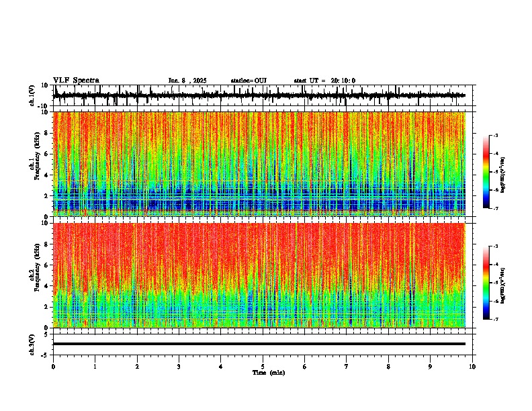Image resolution: width=532 pixels, height=411 pixels.
Task: Click the ch.1 frequency spectrogram panel
Action: 259,164
